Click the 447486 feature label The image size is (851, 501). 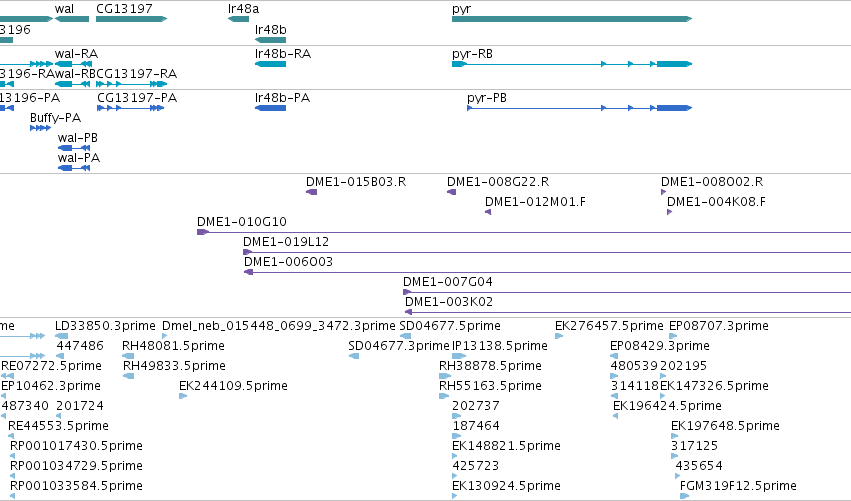pos(80,346)
